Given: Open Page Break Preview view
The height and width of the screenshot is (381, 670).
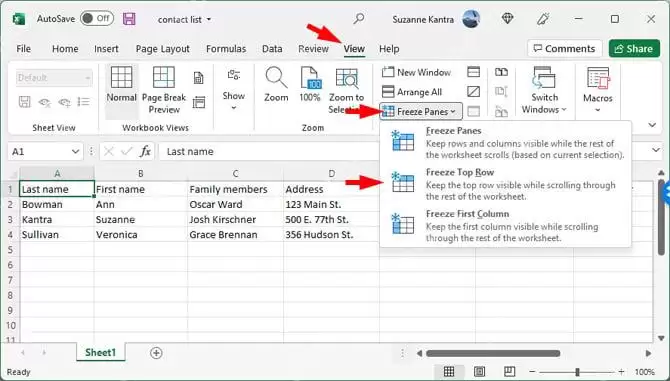Looking at the screenshot, I should (164, 77).
